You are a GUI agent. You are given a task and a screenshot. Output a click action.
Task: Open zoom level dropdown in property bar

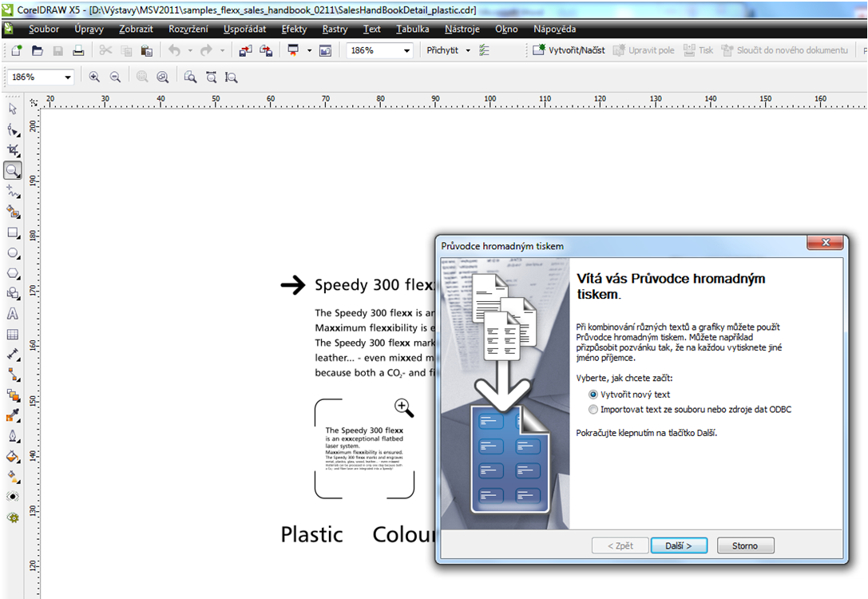click(x=68, y=77)
